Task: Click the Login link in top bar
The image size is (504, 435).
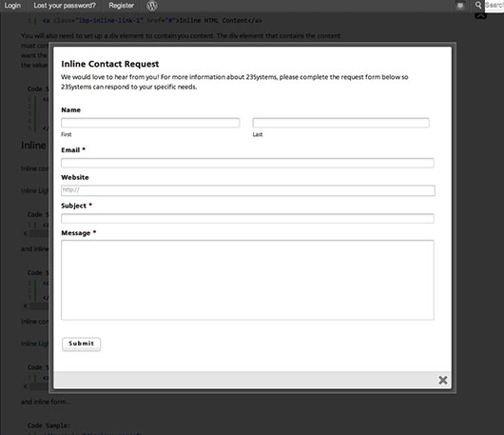Action: click(x=12, y=6)
